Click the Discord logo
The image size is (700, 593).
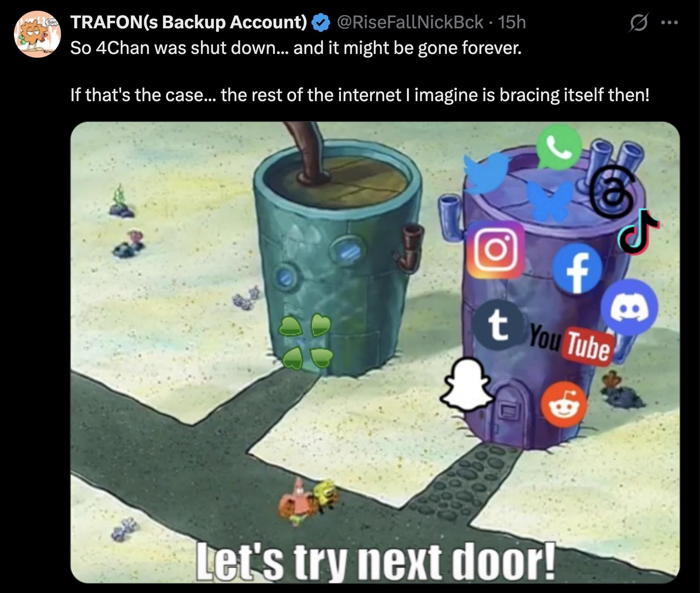click(x=629, y=307)
